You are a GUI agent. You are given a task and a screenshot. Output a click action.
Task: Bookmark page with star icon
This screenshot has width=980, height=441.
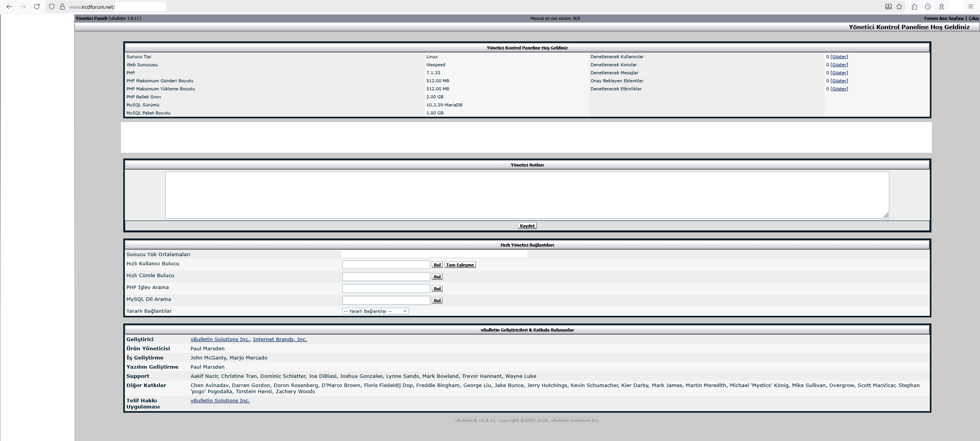tap(899, 7)
